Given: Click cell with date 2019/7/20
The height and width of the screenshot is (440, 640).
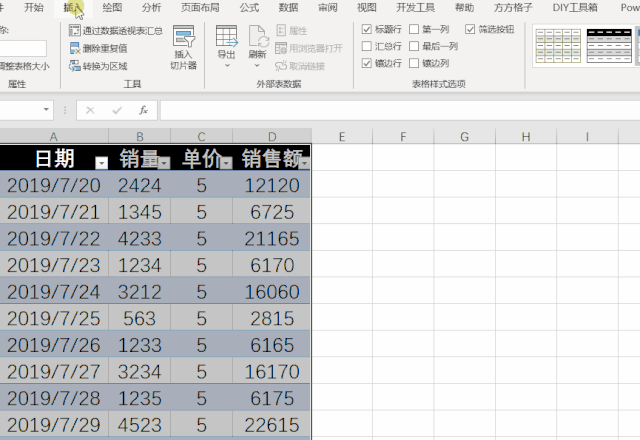Looking at the screenshot, I should click(54, 185).
